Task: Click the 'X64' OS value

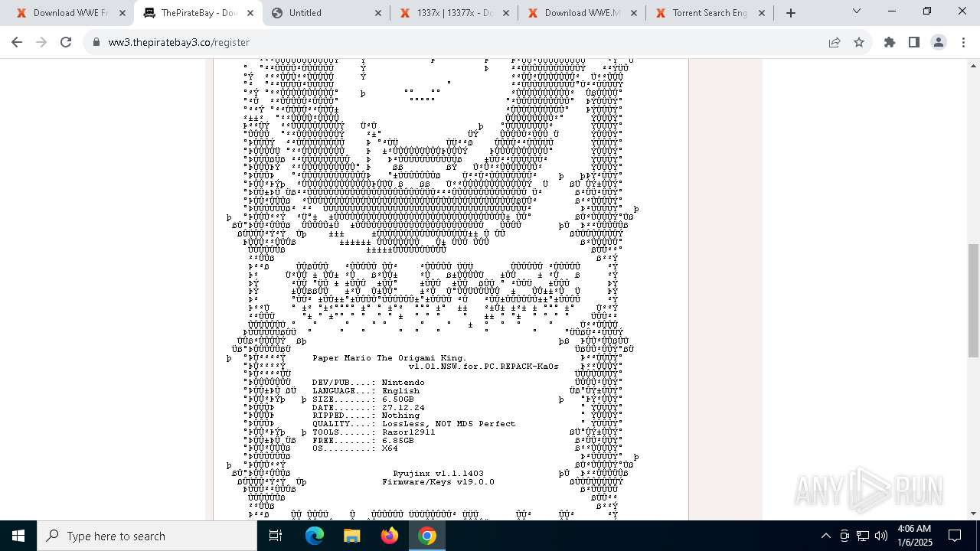Action: (x=390, y=448)
